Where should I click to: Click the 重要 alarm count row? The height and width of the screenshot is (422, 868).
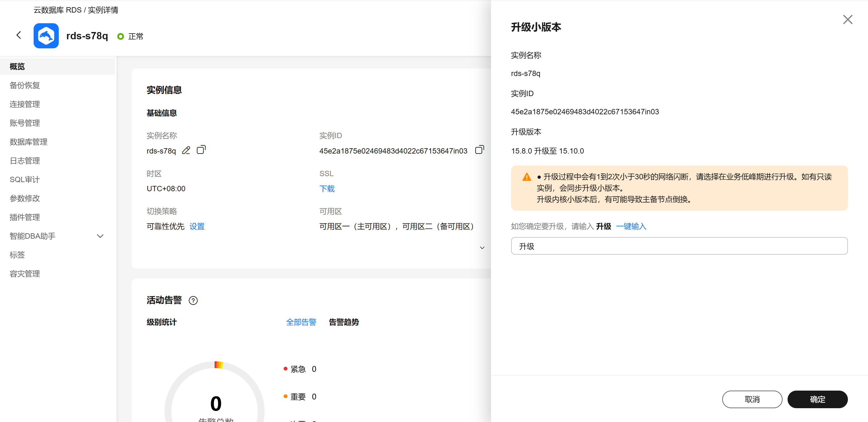[x=300, y=397]
